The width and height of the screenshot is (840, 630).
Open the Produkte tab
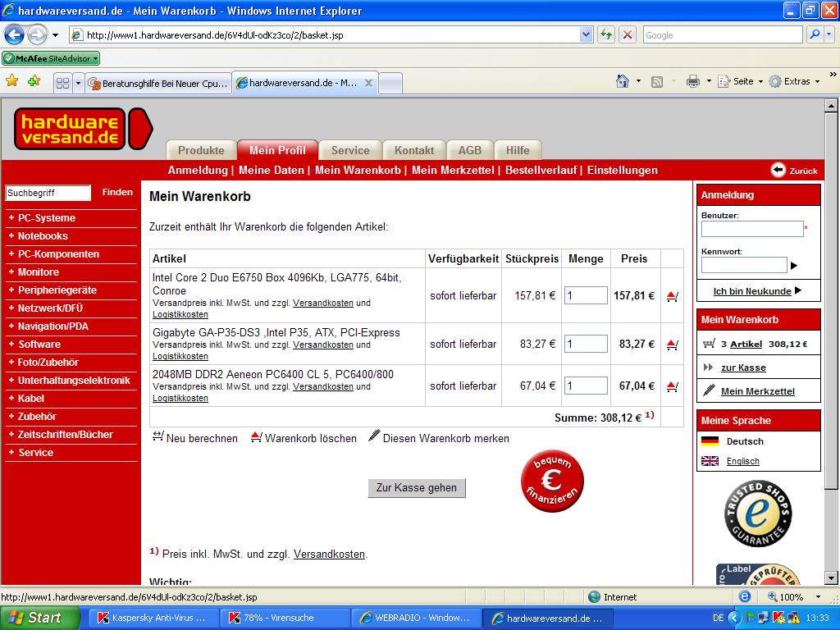[201, 151]
